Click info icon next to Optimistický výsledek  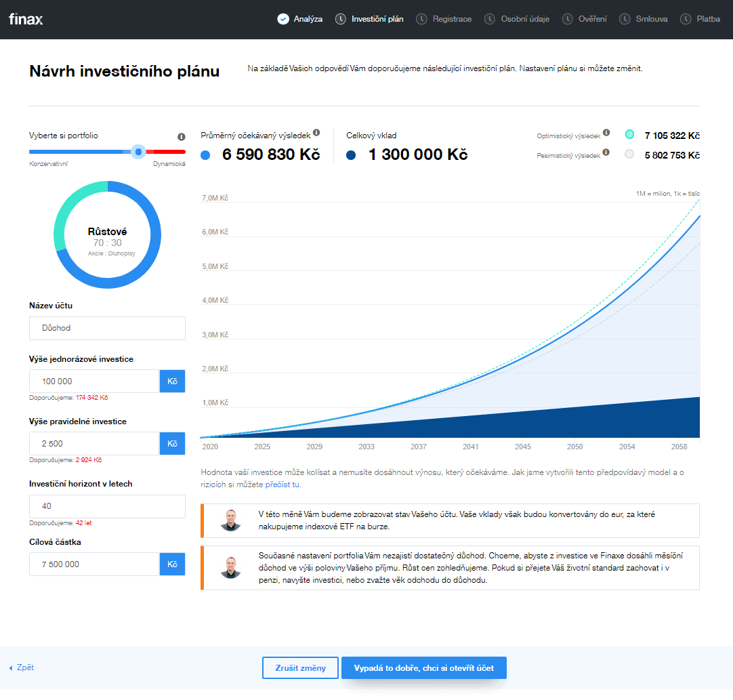click(606, 133)
